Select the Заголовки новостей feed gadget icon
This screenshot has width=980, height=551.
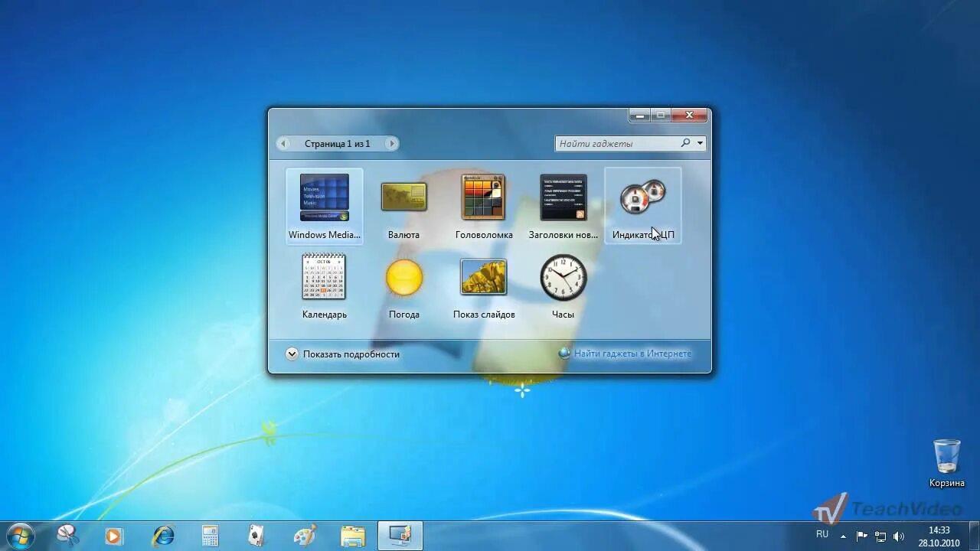tap(563, 197)
